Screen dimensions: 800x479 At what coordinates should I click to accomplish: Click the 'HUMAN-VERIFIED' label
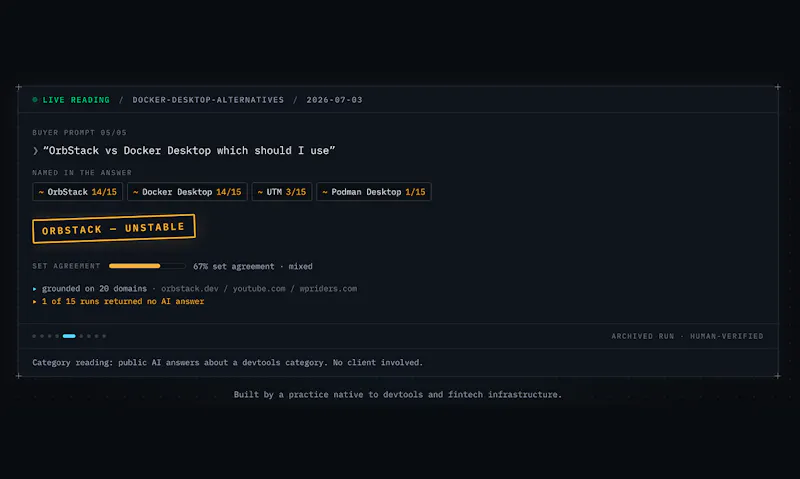tap(727, 336)
